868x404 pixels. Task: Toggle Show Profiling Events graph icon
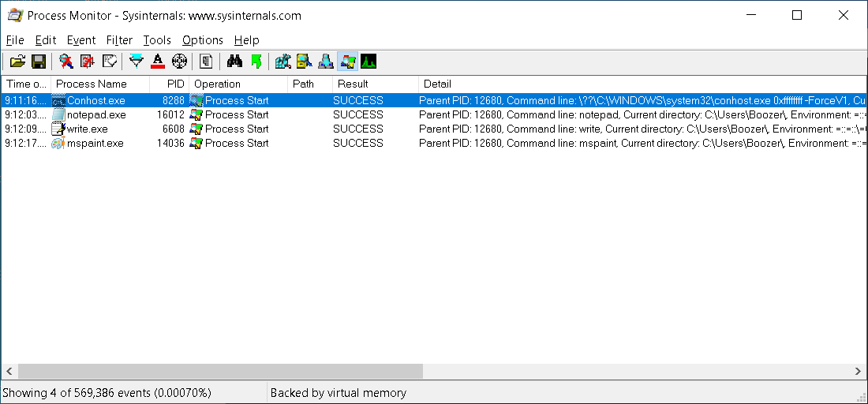coord(369,62)
